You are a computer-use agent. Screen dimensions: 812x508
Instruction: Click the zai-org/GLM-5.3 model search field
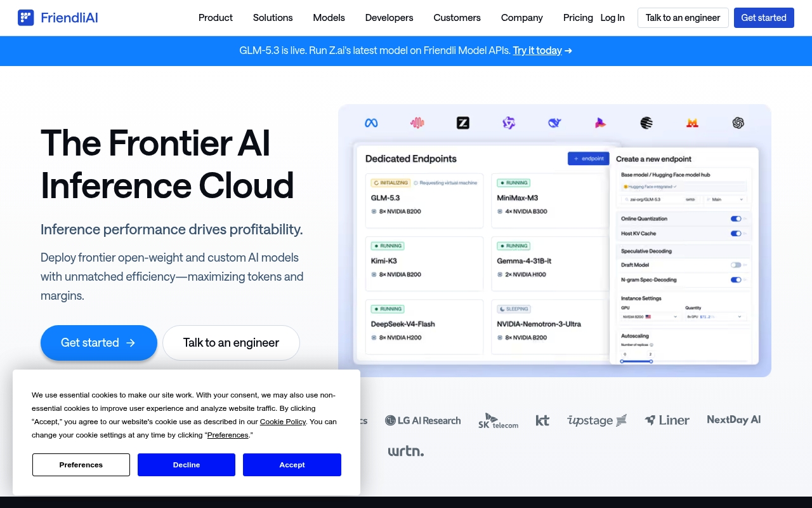click(x=660, y=199)
